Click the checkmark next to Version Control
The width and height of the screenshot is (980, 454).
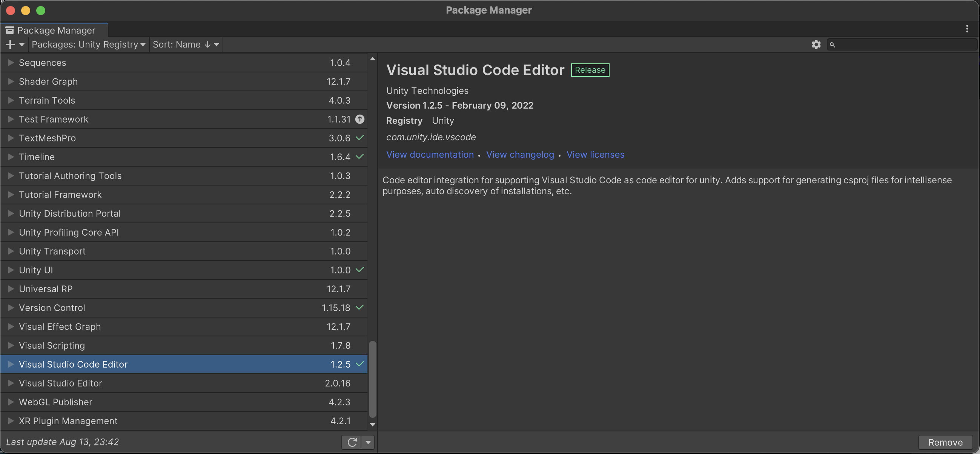[360, 308]
